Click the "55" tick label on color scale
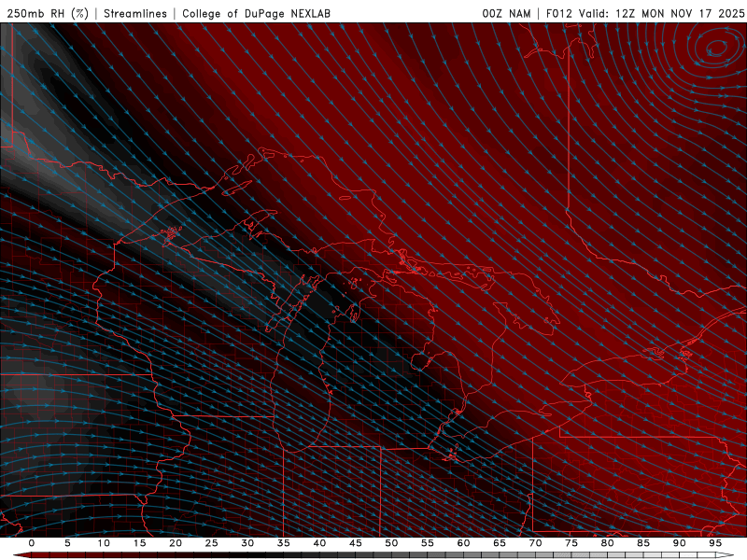This screenshot has width=747, height=560. [x=428, y=543]
